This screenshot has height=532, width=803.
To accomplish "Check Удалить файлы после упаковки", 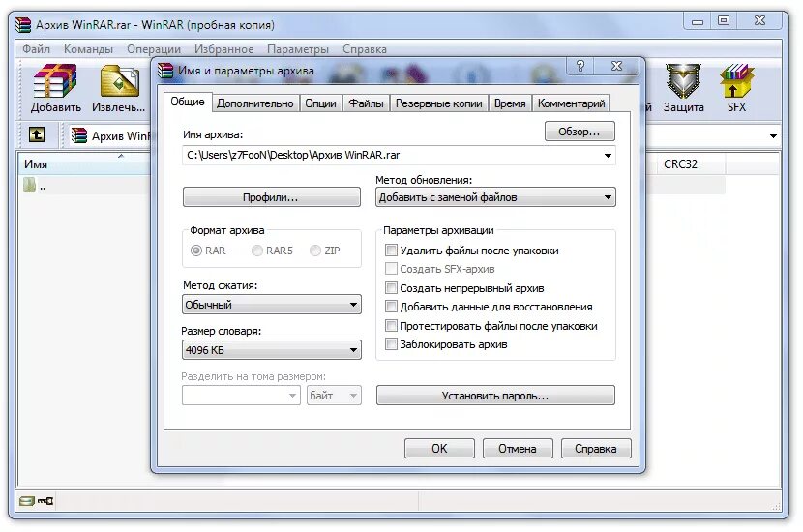I will 391,250.
